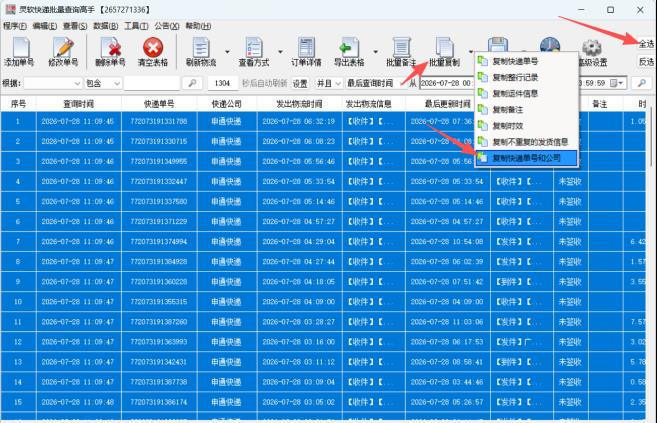Click the 反选 invert selection button
Viewport: 657px width, 423px height.
click(647, 62)
